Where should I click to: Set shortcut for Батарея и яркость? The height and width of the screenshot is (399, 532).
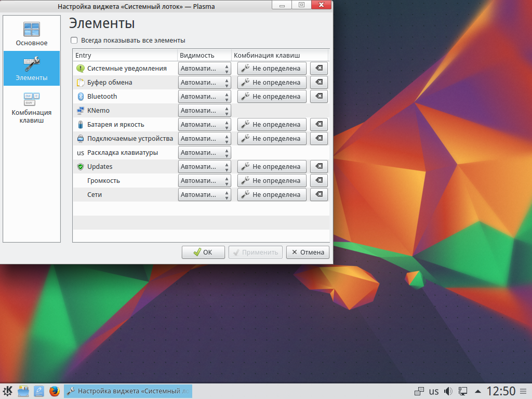point(272,125)
